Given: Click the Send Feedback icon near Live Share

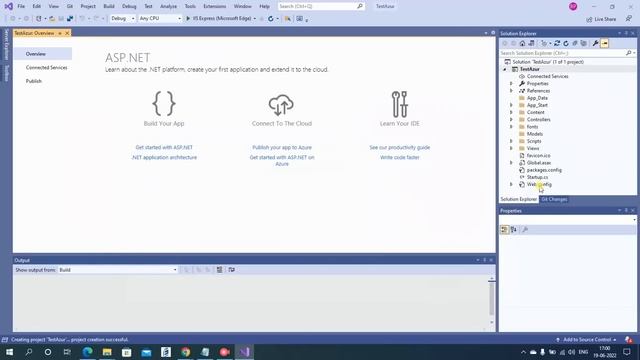Looking at the screenshot, I should (x=629, y=19).
